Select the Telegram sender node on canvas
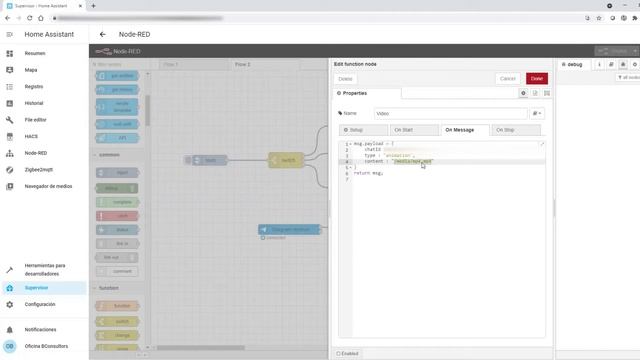The image size is (640, 360). tap(289, 229)
